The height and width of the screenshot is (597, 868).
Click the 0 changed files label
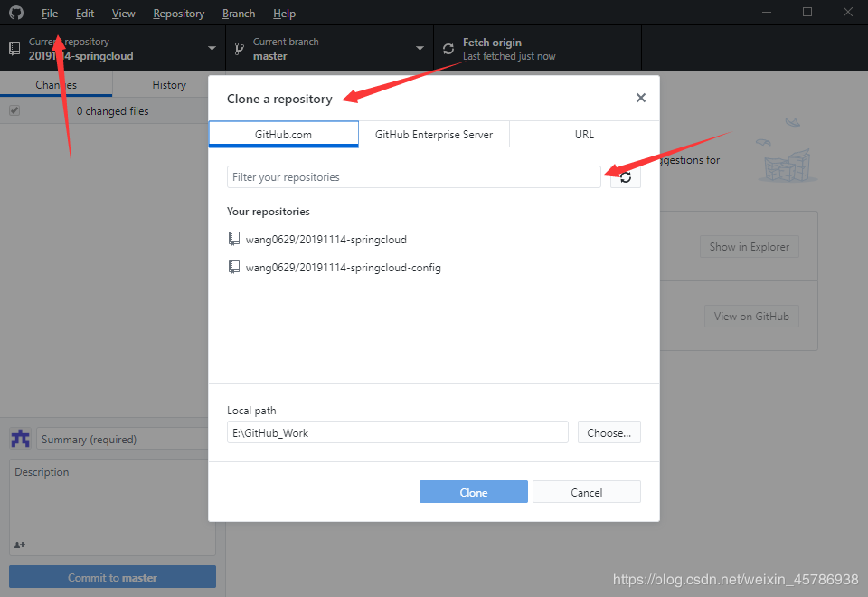click(x=112, y=110)
